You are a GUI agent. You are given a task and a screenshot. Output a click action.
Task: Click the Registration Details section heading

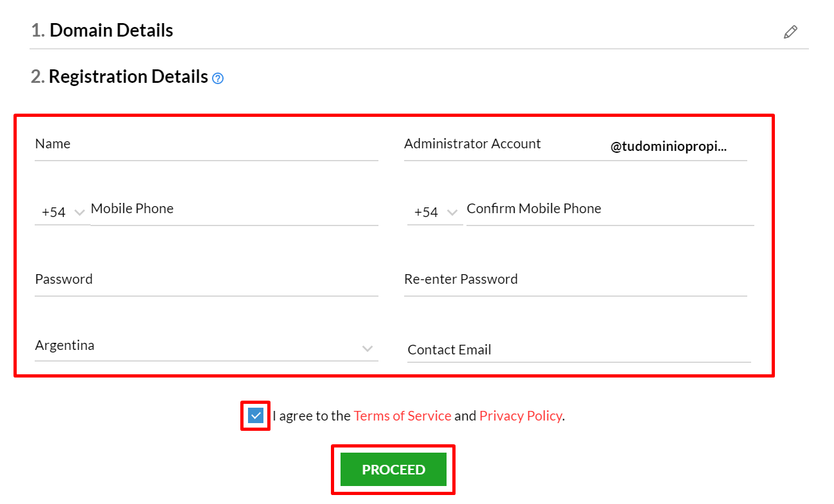tap(120, 77)
